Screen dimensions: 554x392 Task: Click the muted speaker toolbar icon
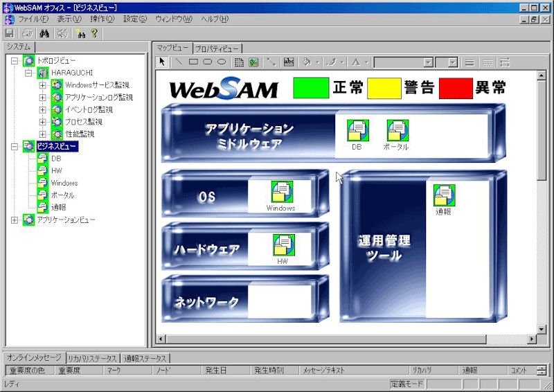62,33
